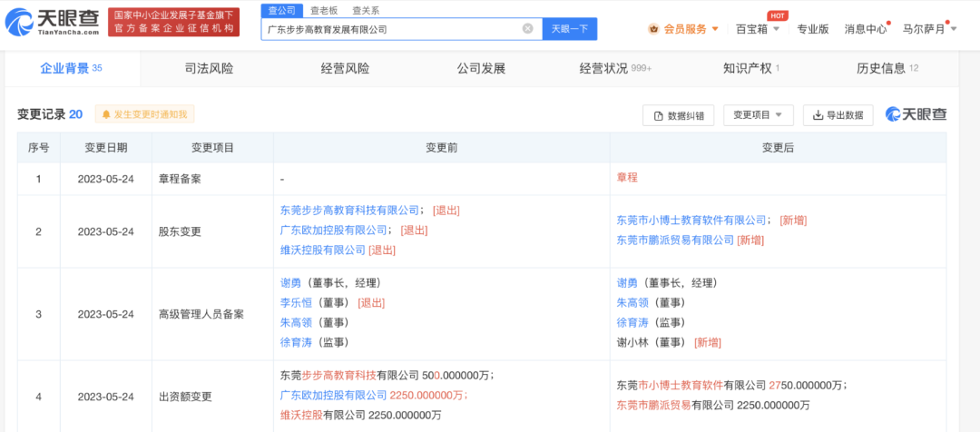Viewport: 980px width, 432px height.
Task: Open 谢勇 link in the 变更前 column
Action: pyautogui.click(x=291, y=282)
